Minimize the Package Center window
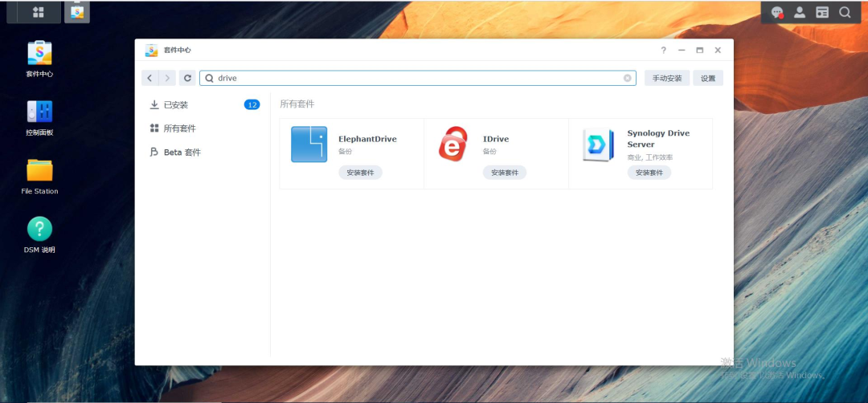The image size is (868, 403). 682,50
